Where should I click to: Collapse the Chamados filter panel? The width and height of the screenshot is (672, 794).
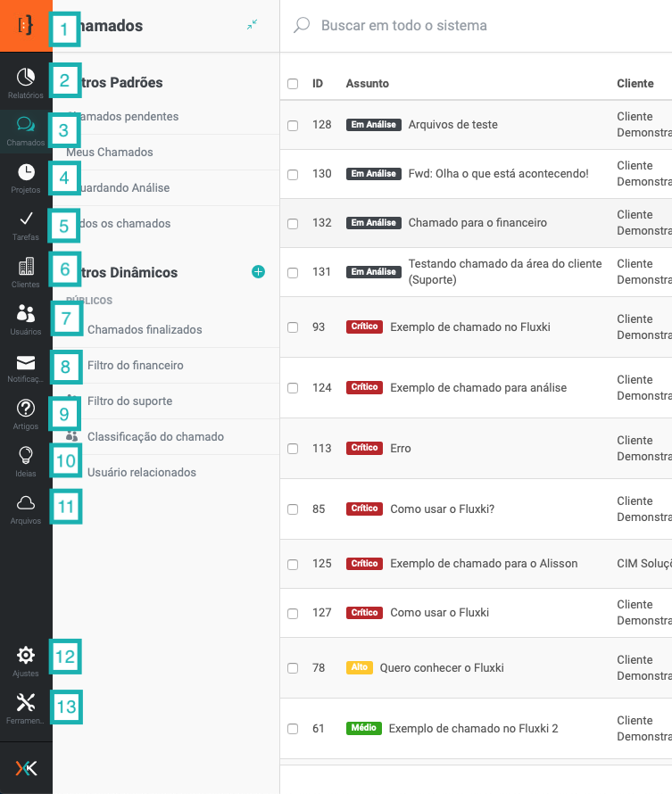(x=253, y=26)
